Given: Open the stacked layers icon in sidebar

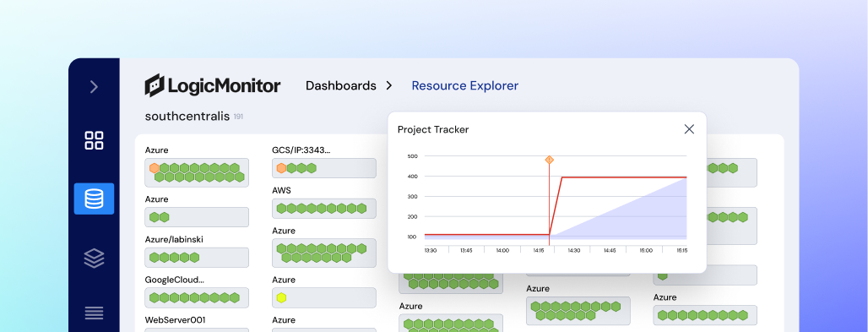Looking at the screenshot, I should point(94,259).
